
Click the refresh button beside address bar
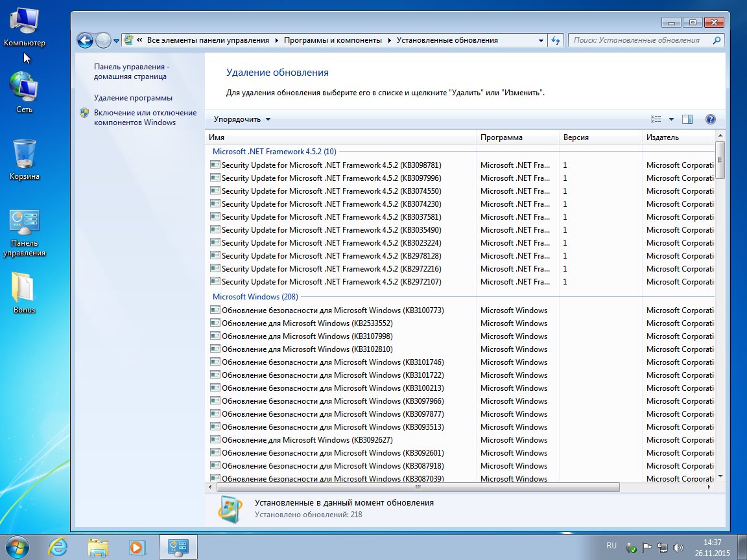pos(555,40)
